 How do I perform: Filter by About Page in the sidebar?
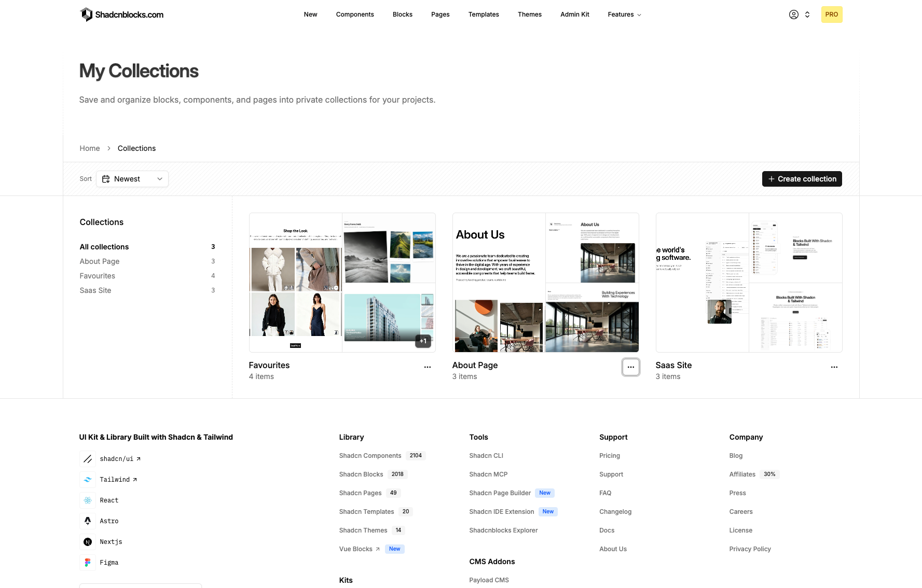coord(147,261)
